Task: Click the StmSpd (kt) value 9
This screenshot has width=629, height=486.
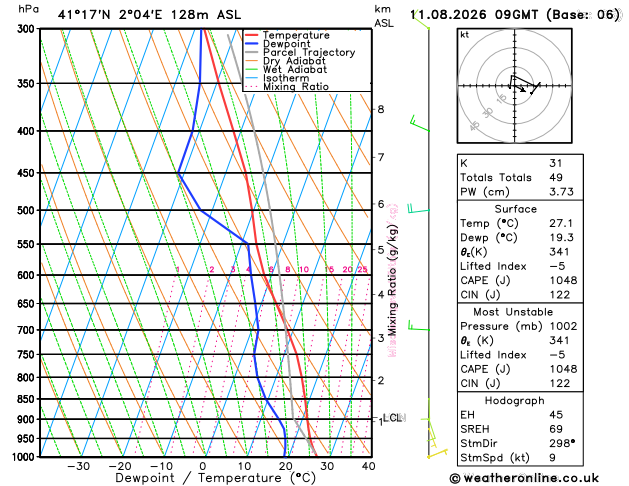Action: (x=552, y=458)
